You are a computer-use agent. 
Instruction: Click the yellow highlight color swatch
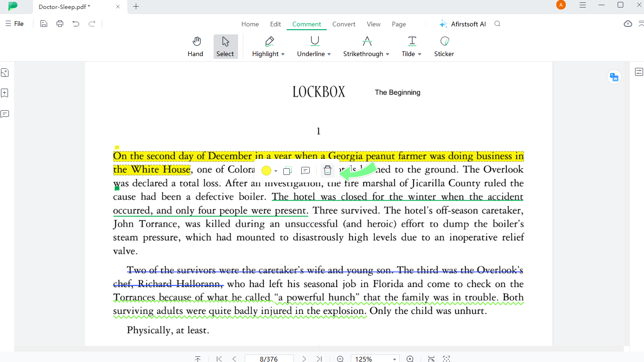click(266, 171)
